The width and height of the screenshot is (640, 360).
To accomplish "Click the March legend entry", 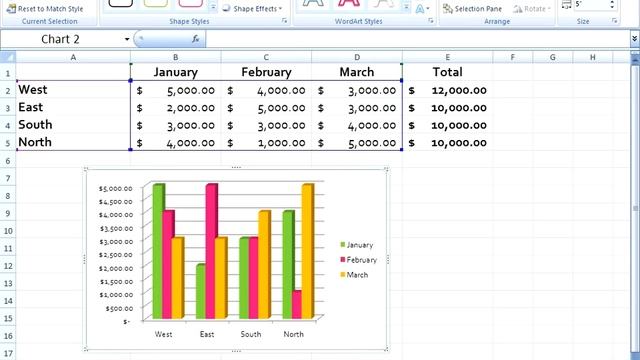I will [354, 275].
